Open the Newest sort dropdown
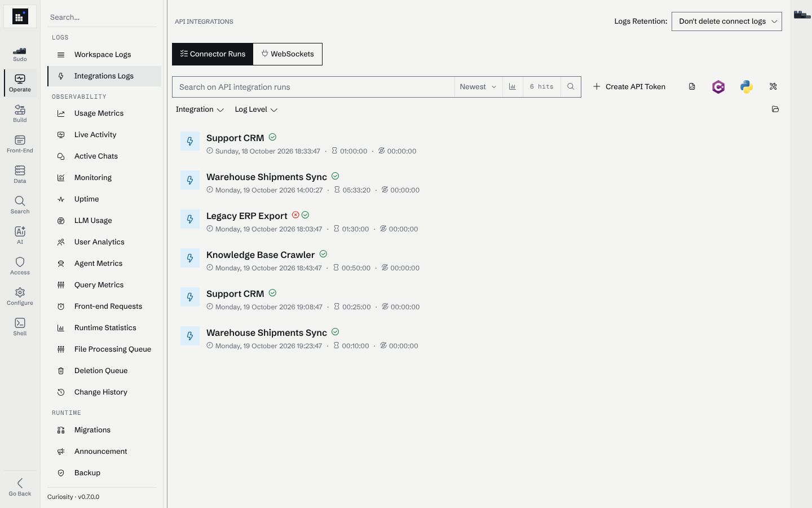 coord(478,87)
